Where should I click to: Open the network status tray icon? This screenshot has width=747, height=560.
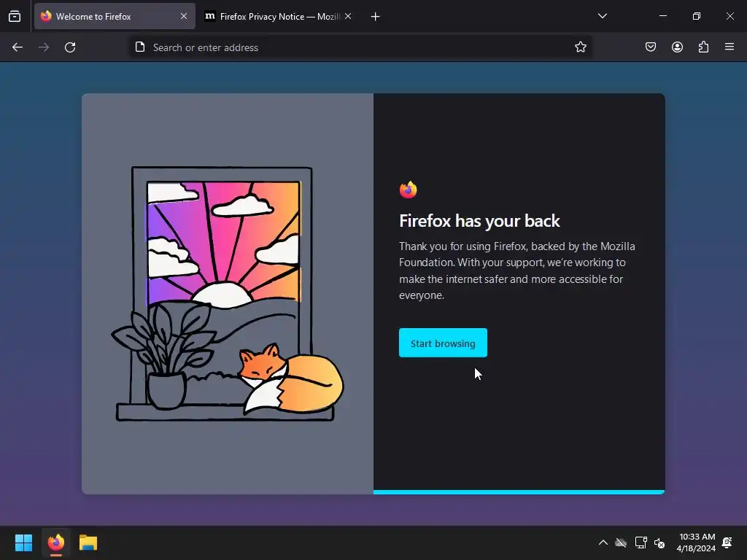[640, 542]
